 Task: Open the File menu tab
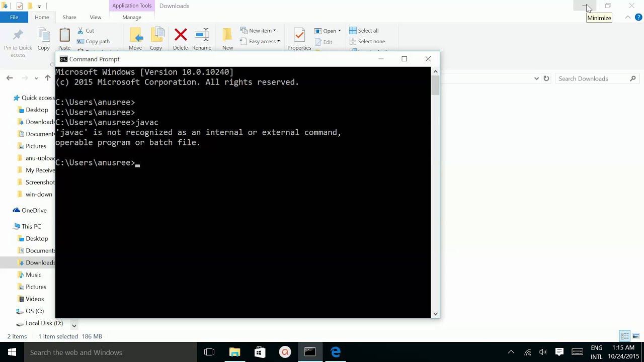pyautogui.click(x=14, y=17)
